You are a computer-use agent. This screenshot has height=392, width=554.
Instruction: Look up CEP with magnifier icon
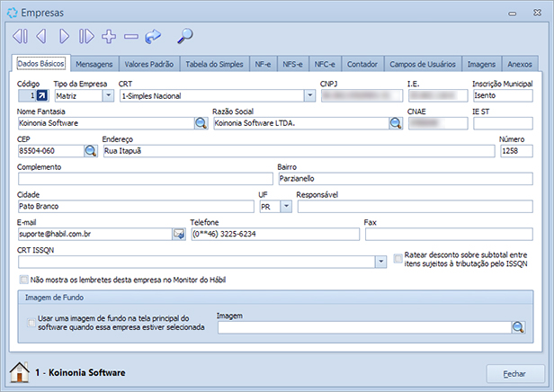[x=91, y=151]
